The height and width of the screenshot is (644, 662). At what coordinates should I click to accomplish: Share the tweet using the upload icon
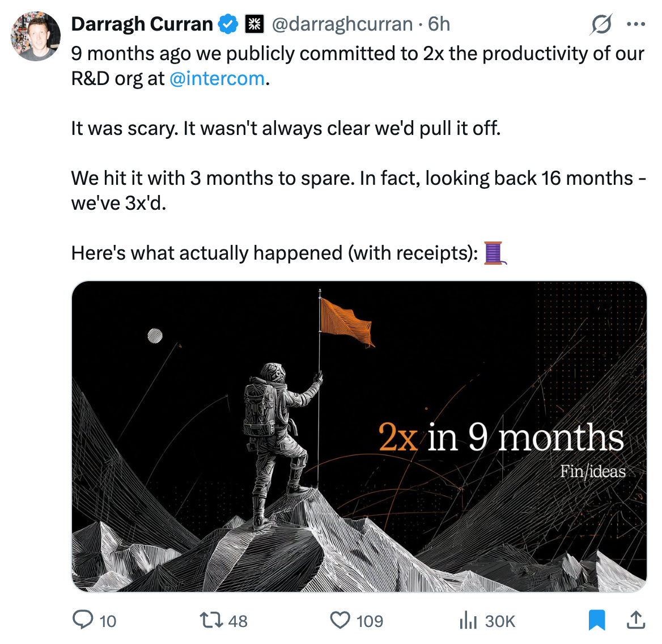point(636,620)
